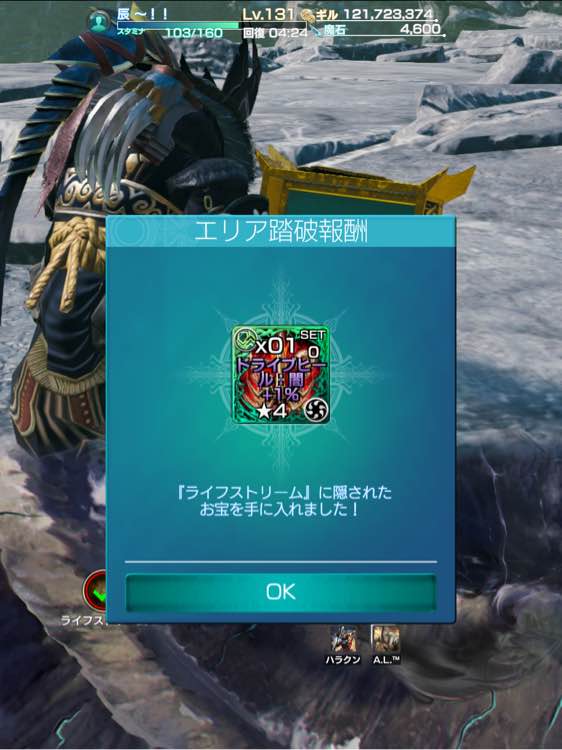
Task: Select the red checked ライフストリーム map node
Action: click(96, 591)
